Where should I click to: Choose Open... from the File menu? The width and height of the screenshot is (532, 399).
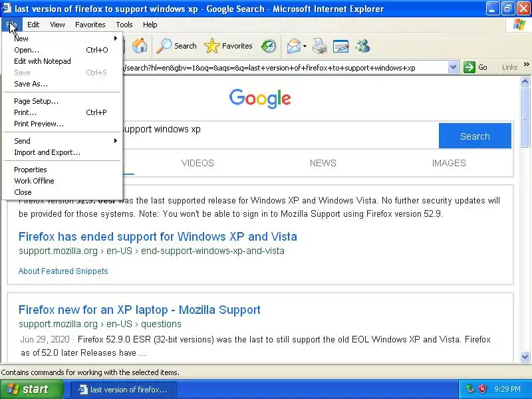tap(63, 50)
